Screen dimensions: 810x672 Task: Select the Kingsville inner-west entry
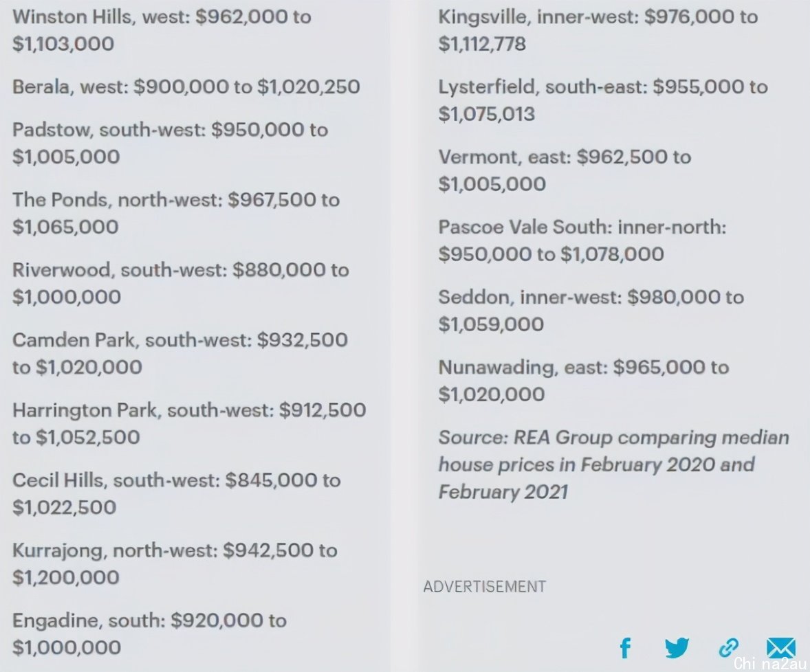point(598,30)
